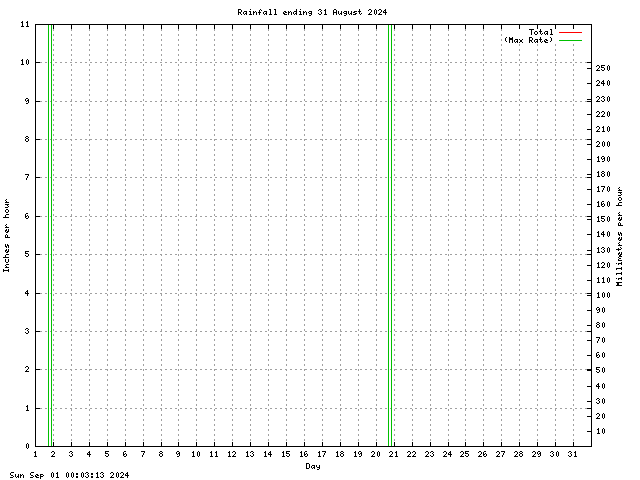Click the right axis value '10'
640x480 pixels.
pos(600,431)
